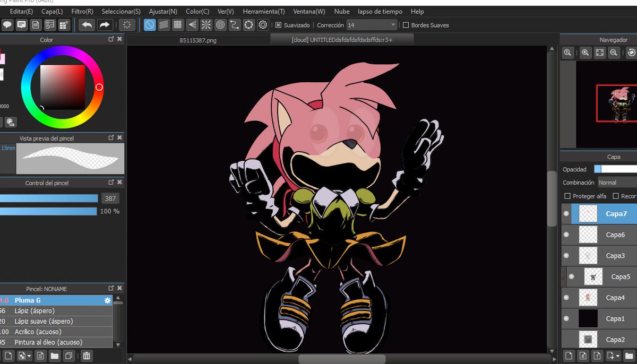Select the parallel lines snap guide
The width and height of the screenshot is (637, 364).
pyautogui.click(x=164, y=25)
